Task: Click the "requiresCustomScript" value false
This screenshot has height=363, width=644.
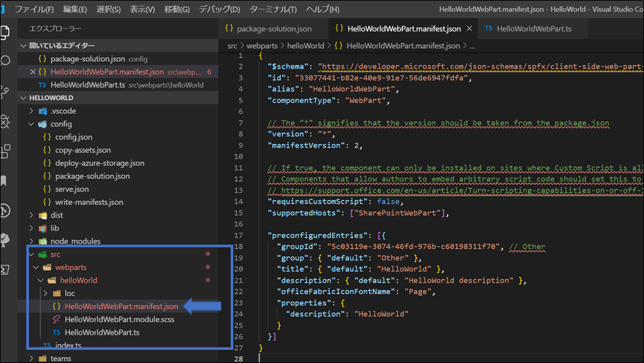Action: click(x=388, y=201)
